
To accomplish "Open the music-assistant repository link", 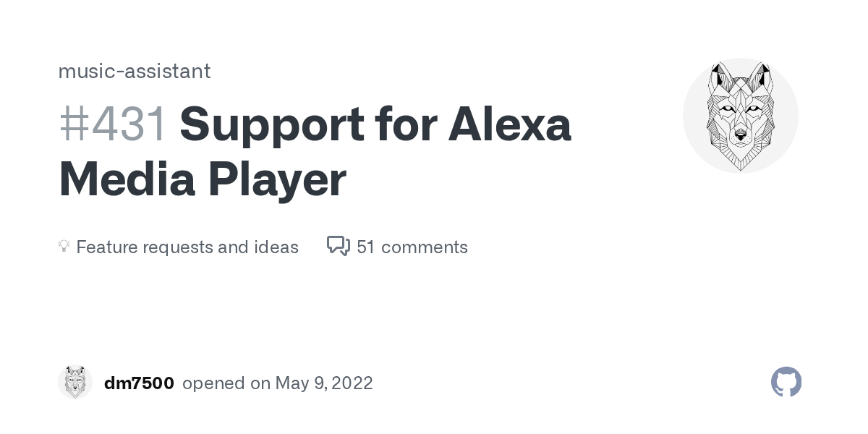I will coord(134,71).
